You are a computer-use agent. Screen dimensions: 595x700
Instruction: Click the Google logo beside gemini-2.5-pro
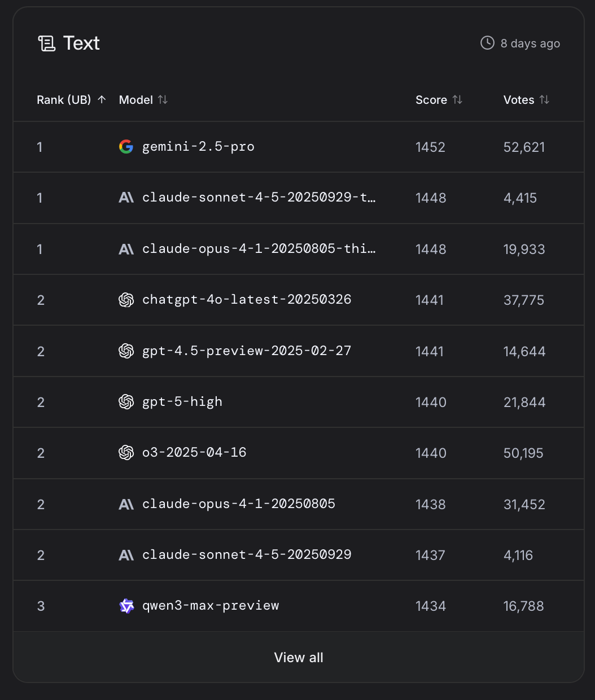[126, 147]
